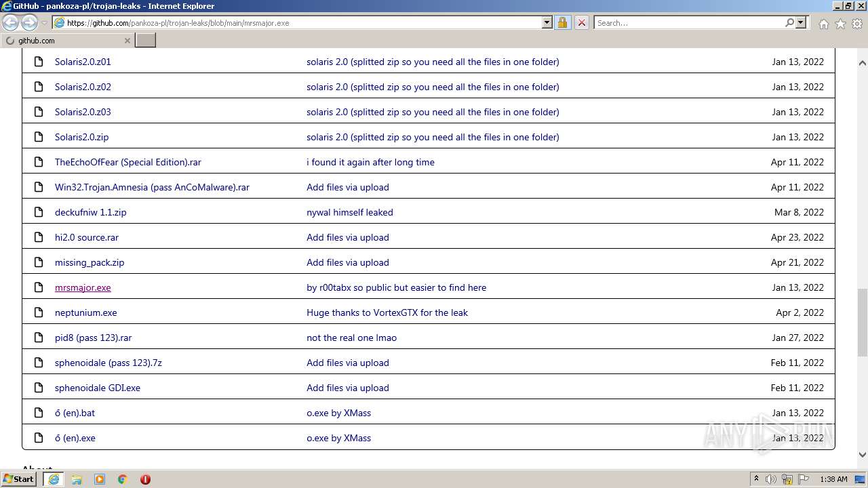Open Win32.Trojan.Amnesia rar file link

pos(152,187)
